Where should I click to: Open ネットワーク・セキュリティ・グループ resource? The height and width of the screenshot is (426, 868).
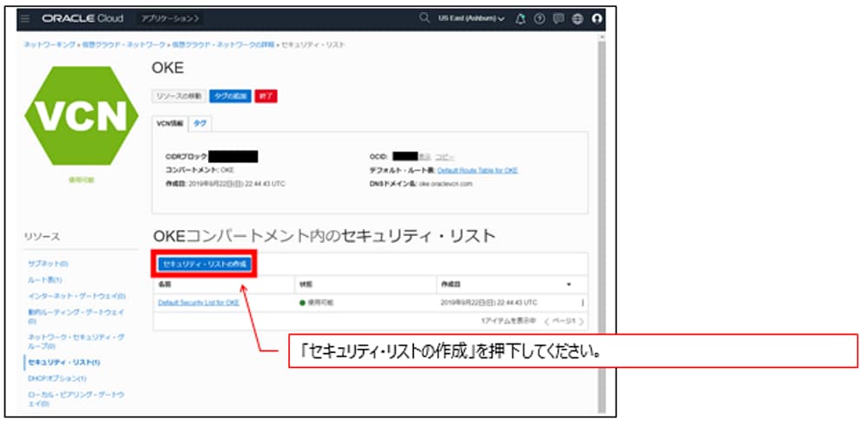[x=76, y=341]
